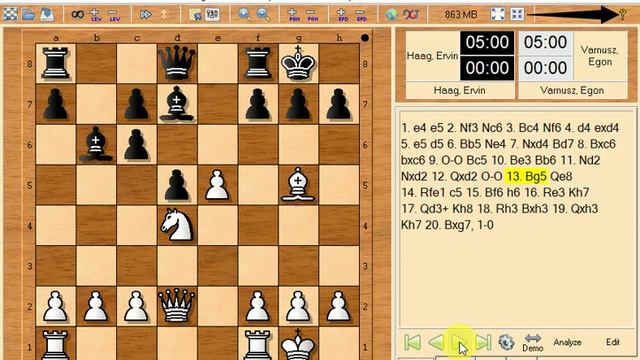This screenshot has width=640, height=360.
Task: Start infinite analysis with infinity icon
Action: (77, 14)
